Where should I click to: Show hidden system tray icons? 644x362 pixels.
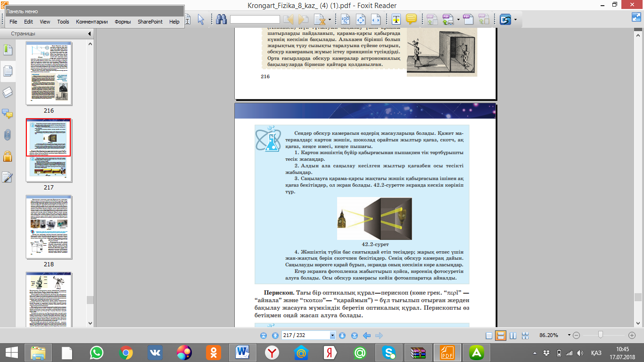coord(535,353)
